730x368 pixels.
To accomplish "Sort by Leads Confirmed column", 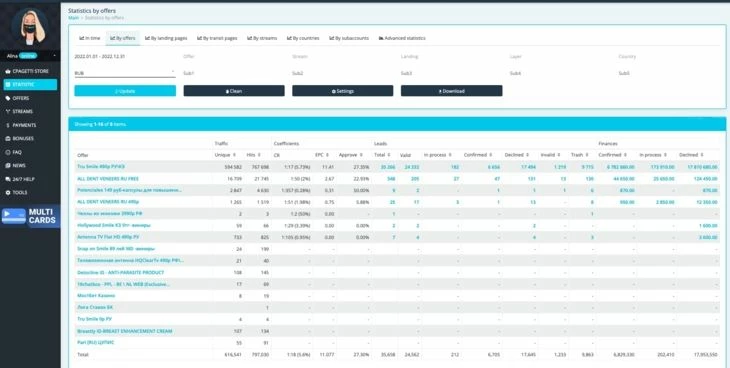I will tap(478, 155).
